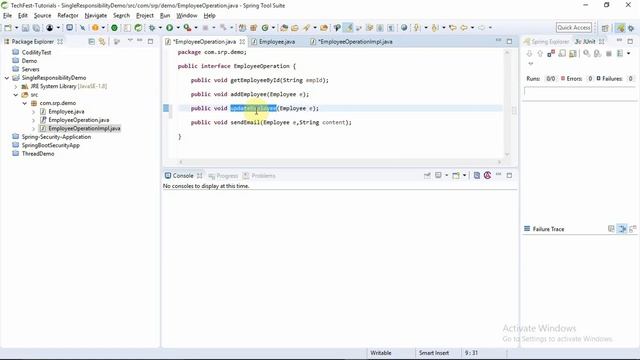Image resolution: width=640 pixels, height=360 pixels.
Task: Click the Quick Access search field
Action: (x=574, y=28)
